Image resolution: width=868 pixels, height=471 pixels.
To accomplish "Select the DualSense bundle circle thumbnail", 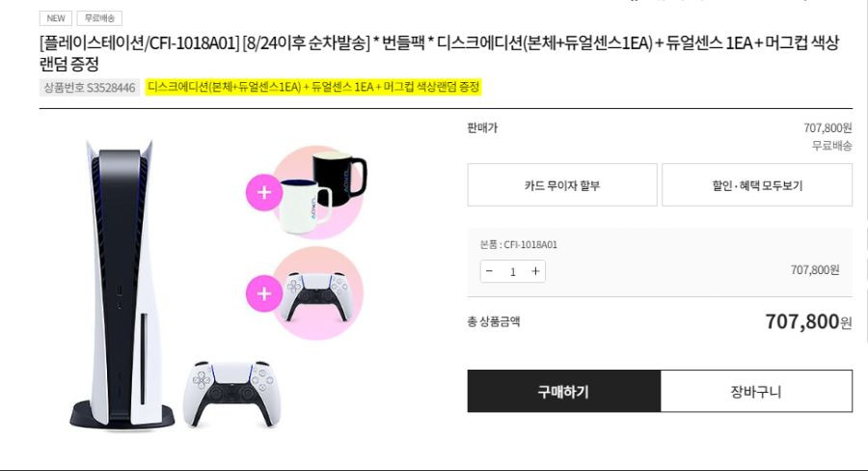I will 317,293.
